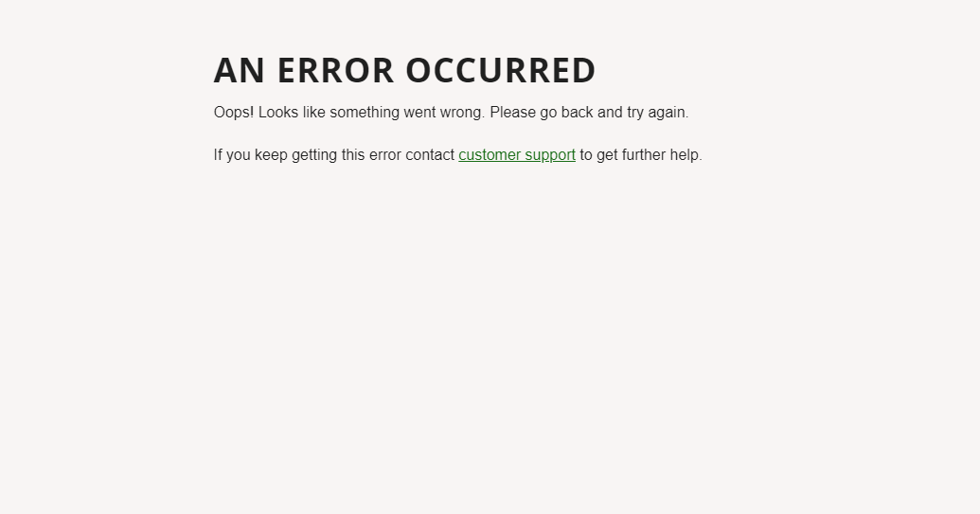Click the 'to get further help.' text
The image size is (980, 514).
coord(641,155)
